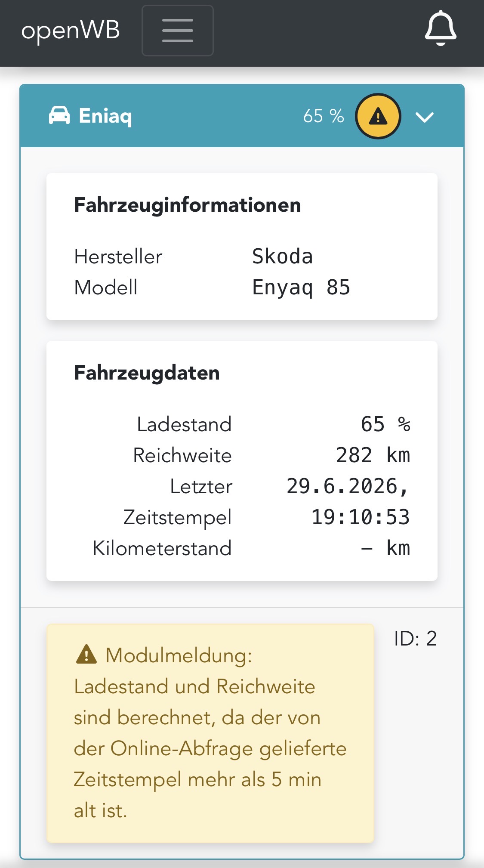Select the ID: 2 text

point(416,639)
